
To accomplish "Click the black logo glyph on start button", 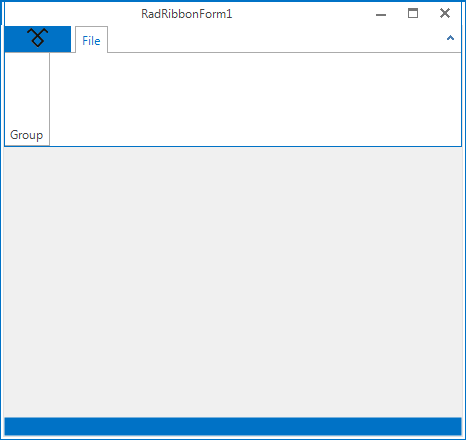I will click(38, 37).
